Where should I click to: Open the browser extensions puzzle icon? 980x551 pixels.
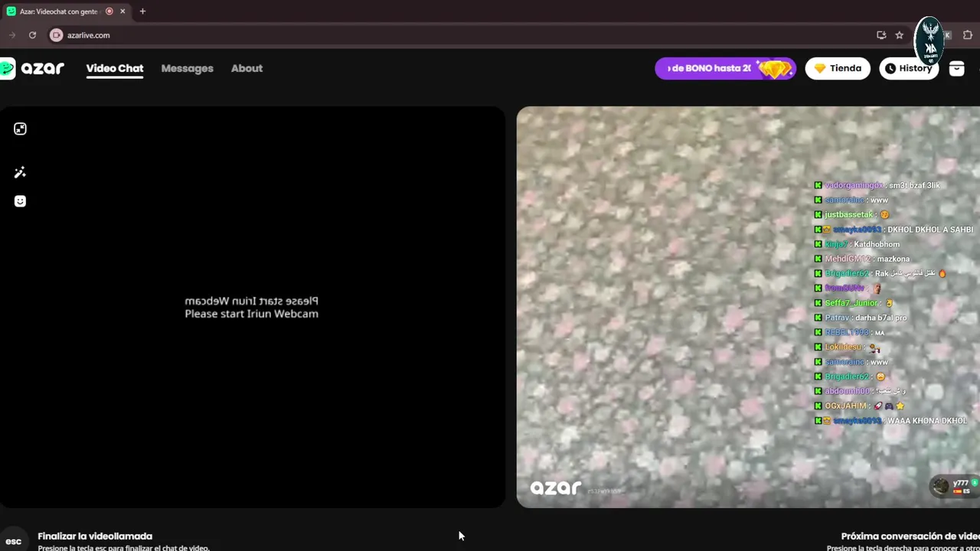pyautogui.click(x=968, y=35)
